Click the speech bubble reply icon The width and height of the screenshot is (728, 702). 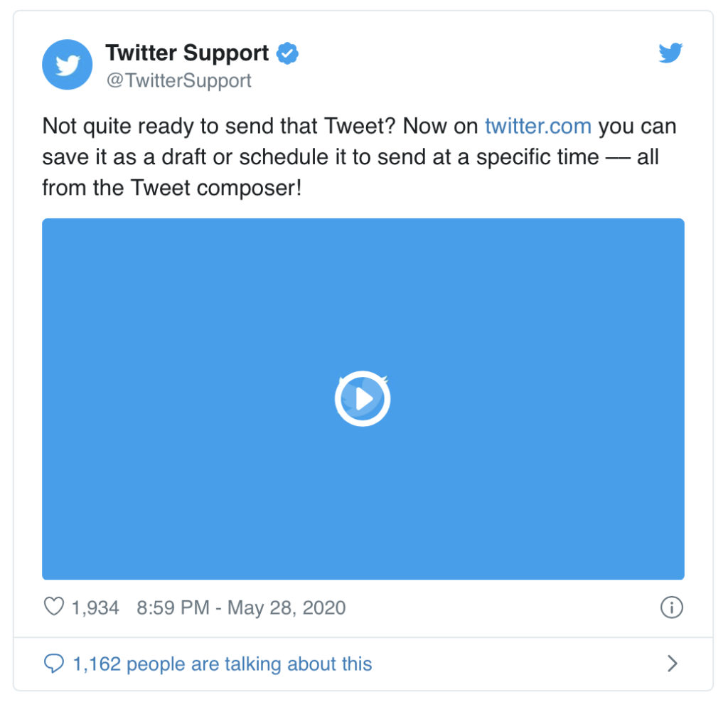(54, 664)
